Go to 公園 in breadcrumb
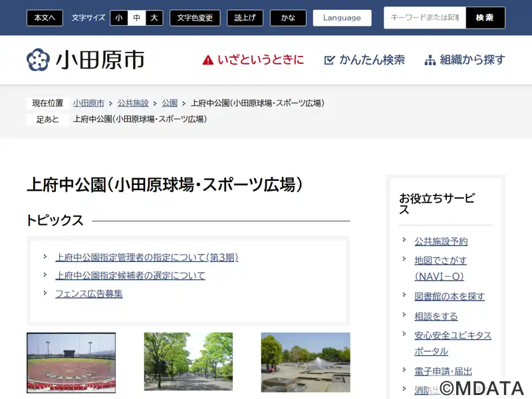This screenshot has height=399, width=532. 170,103
